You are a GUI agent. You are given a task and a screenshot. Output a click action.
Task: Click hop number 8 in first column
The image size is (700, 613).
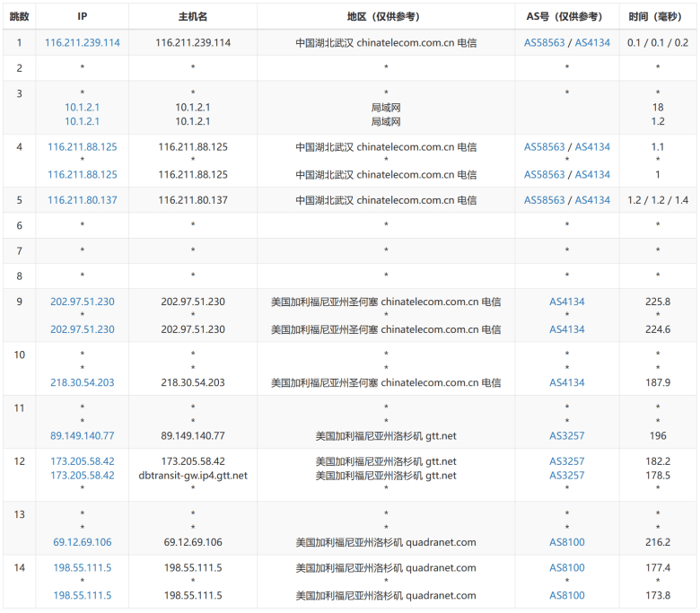pos(19,276)
